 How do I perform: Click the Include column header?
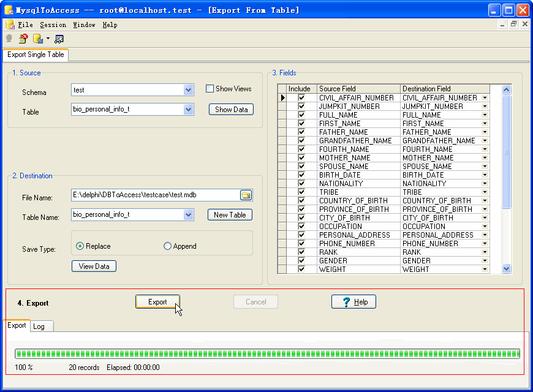click(302, 89)
